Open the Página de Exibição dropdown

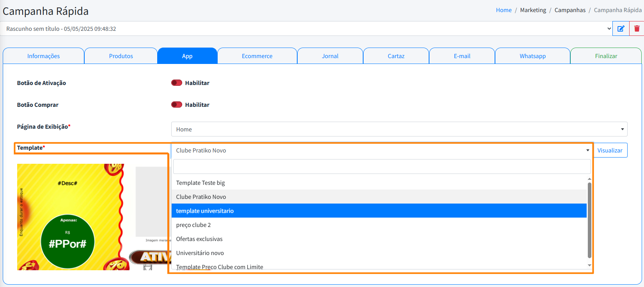coord(399,129)
